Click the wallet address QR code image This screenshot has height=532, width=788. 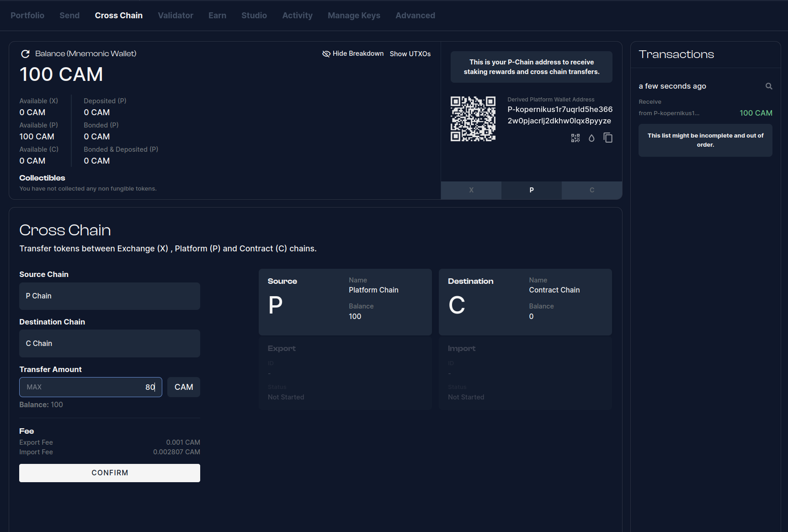(x=473, y=119)
